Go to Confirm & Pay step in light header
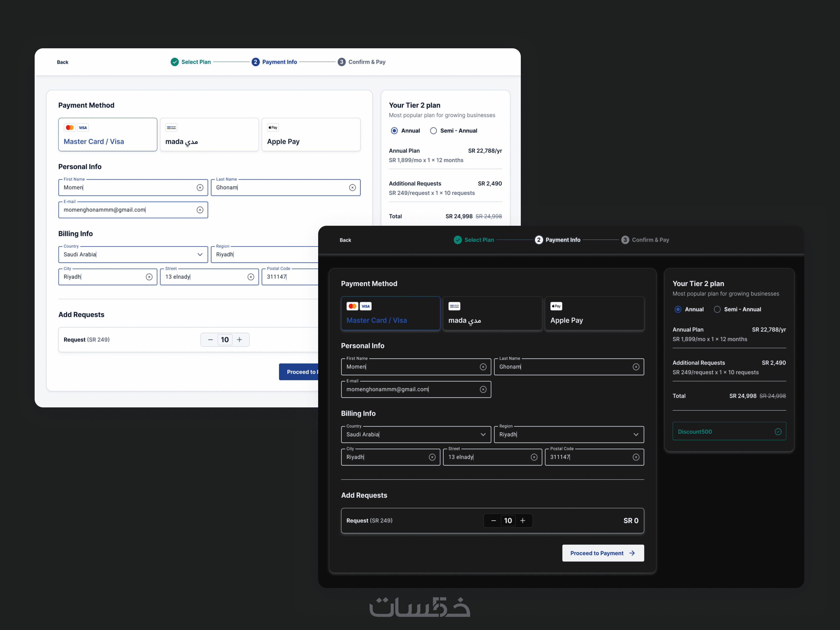The width and height of the screenshot is (840, 630). click(x=366, y=62)
